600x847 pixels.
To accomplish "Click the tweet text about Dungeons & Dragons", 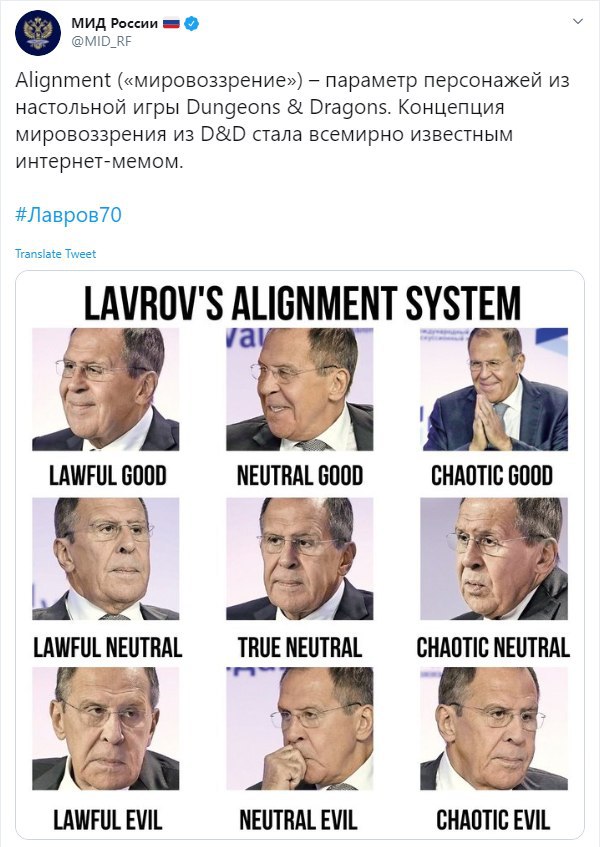I will click(292, 120).
